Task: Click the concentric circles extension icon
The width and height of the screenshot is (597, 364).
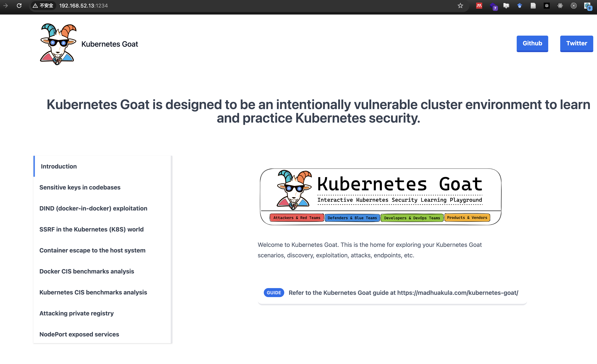Action: [574, 6]
